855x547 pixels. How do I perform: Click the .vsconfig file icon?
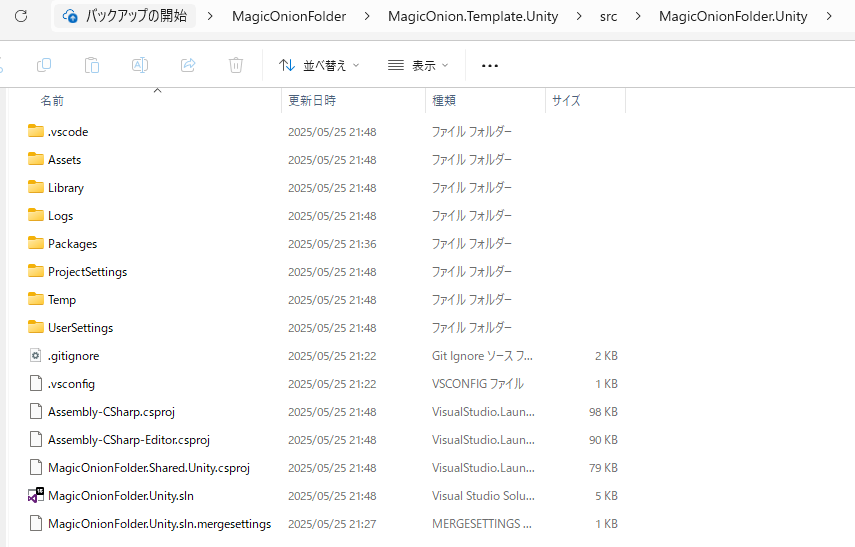click(35, 383)
